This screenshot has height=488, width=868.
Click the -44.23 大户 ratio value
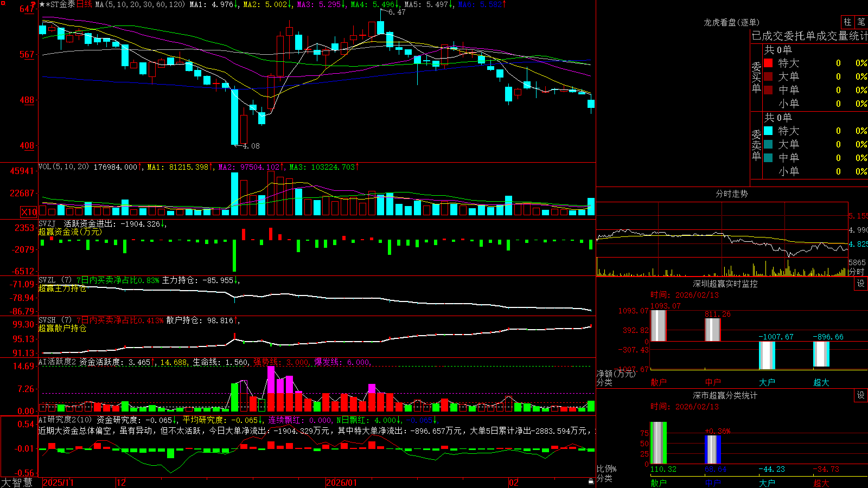click(x=771, y=469)
